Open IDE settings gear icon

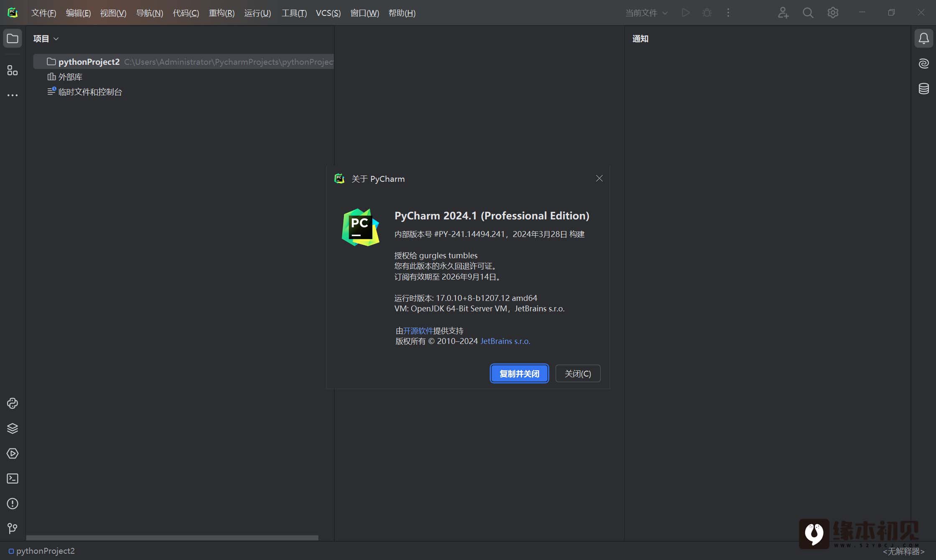pyautogui.click(x=833, y=13)
